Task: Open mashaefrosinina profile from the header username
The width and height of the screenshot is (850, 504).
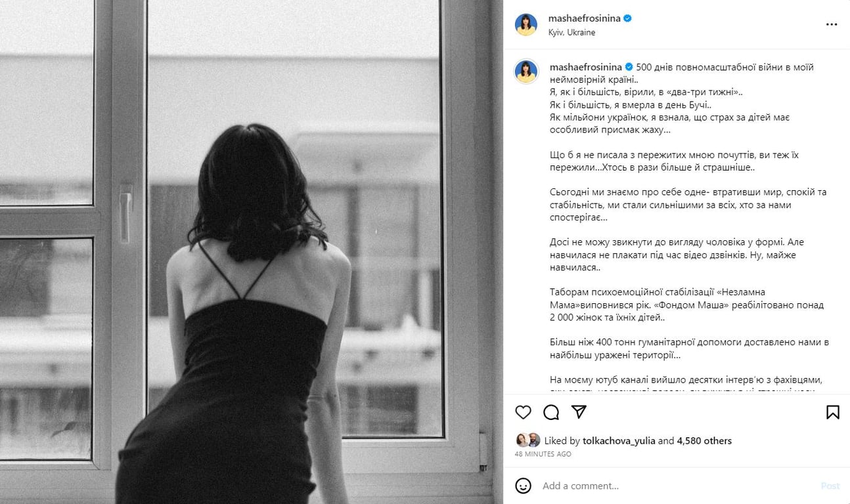Action: click(x=585, y=19)
